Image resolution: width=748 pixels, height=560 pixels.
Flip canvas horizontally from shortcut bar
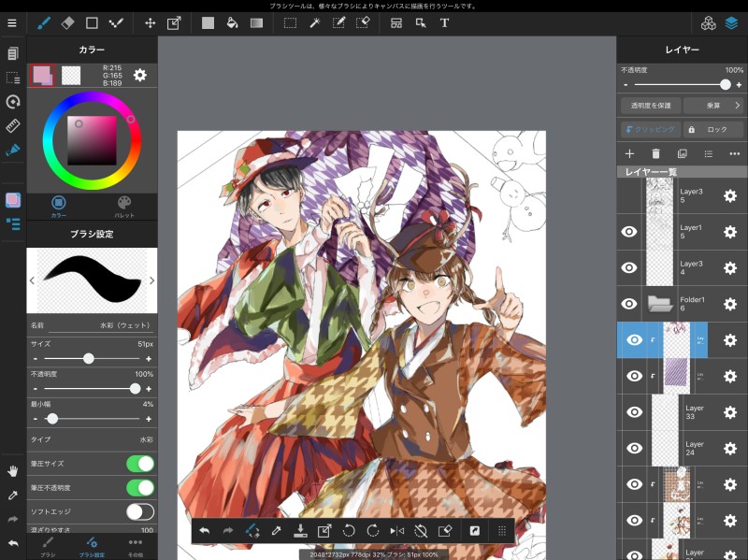[396, 530]
